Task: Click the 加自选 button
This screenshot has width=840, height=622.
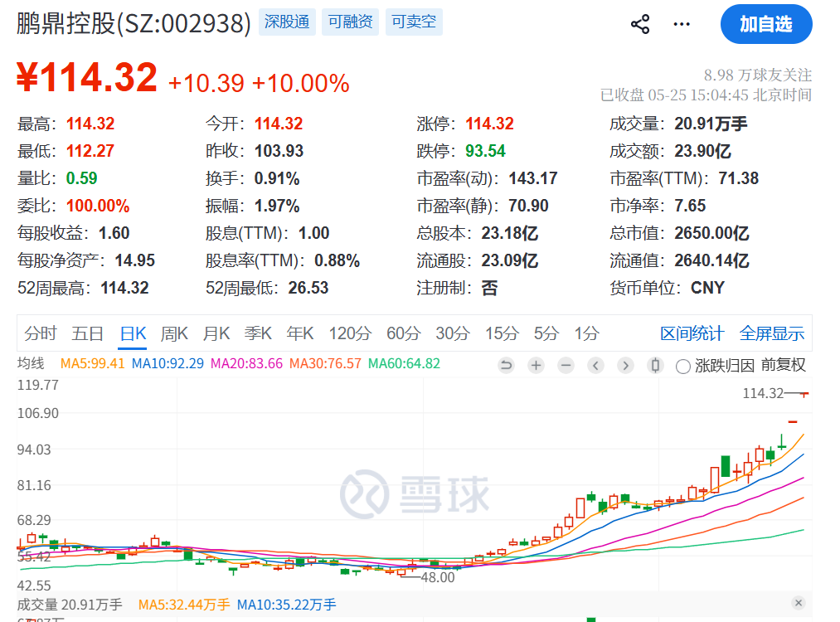Action: pos(766,24)
